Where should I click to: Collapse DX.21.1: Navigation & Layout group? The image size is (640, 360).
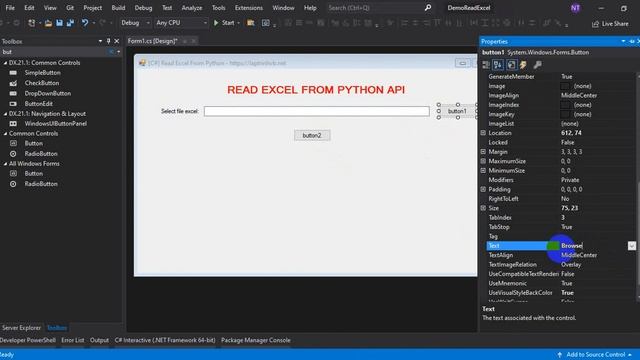[x=5, y=114]
